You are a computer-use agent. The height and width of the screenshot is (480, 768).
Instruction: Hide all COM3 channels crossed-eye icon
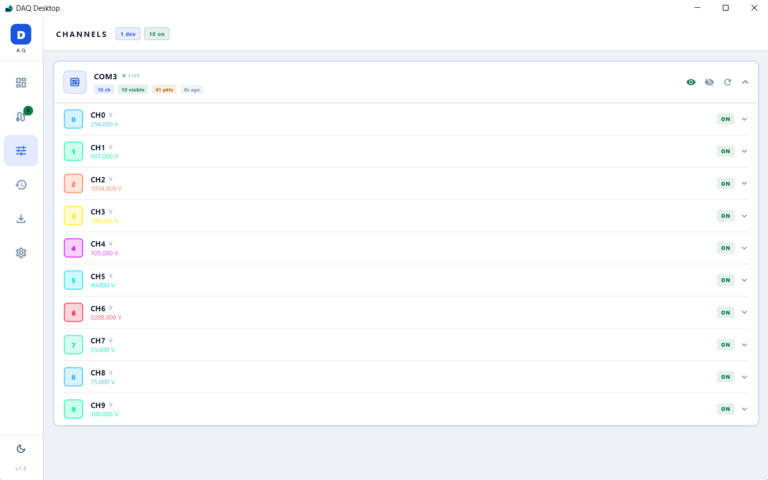709,82
